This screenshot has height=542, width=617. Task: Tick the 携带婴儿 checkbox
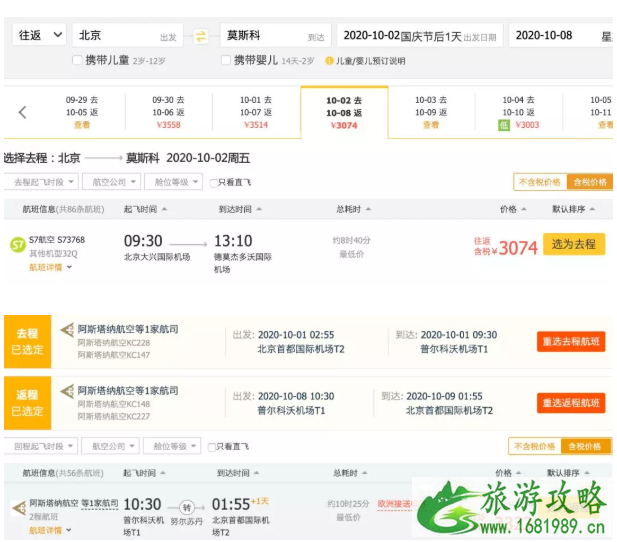pyautogui.click(x=225, y=60)
